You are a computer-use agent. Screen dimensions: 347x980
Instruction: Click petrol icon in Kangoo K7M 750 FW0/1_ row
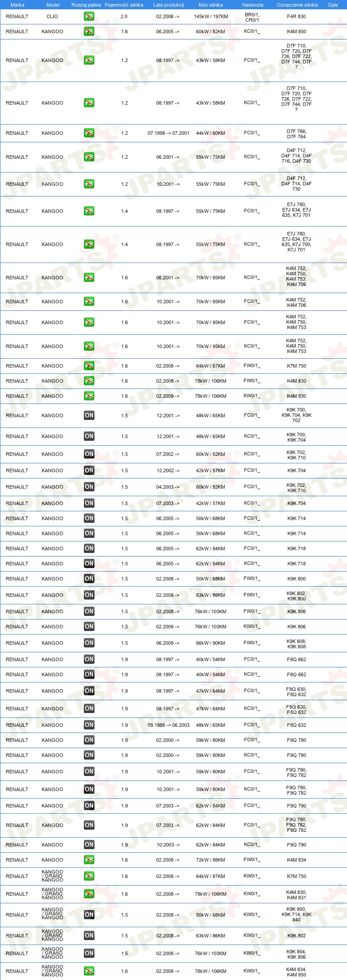coord(89,366)
